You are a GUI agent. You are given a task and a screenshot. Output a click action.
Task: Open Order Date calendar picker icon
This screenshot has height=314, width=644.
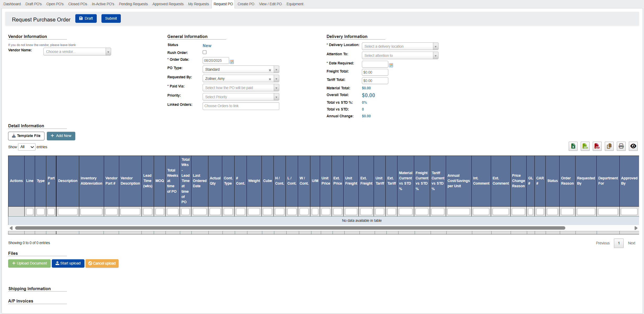tap(232, 62)
